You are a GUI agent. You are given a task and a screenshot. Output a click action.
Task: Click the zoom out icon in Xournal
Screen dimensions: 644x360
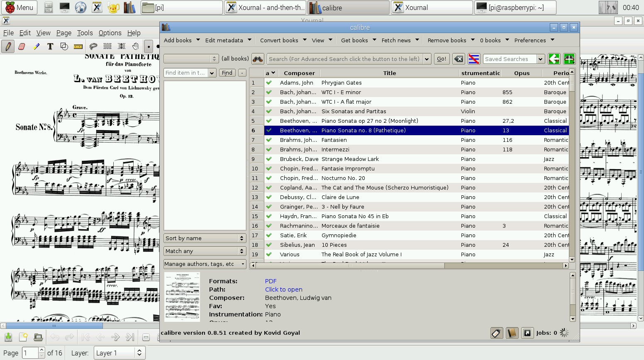[x=146, y=337]
